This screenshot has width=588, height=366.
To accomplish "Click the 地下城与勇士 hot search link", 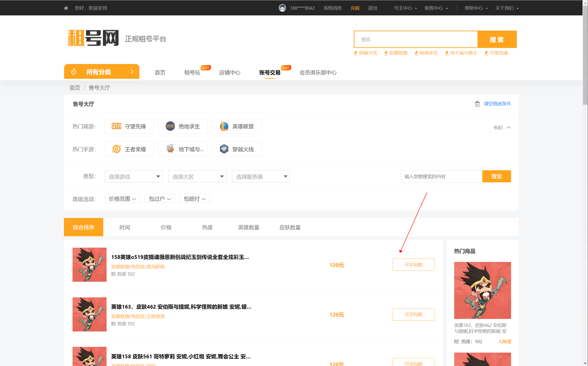I will click(463, 53).
